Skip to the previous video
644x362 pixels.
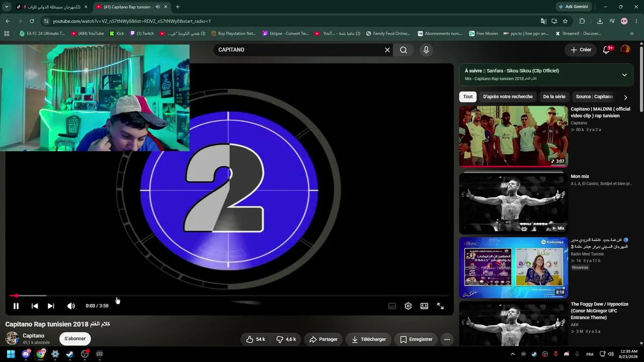pyautogui.click(x=35, y=306)
